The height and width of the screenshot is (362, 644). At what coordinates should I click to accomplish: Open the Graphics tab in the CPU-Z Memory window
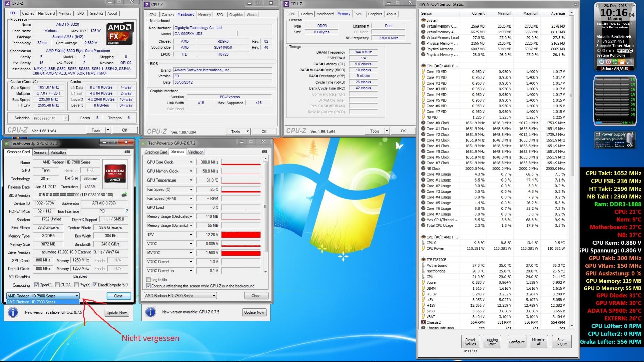(x=375, y=14)
